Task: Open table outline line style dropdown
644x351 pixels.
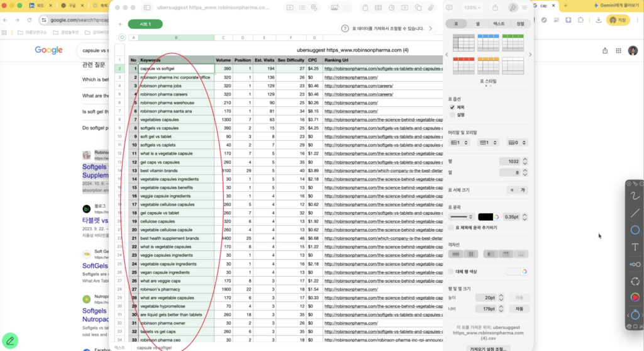Action: 461,217
